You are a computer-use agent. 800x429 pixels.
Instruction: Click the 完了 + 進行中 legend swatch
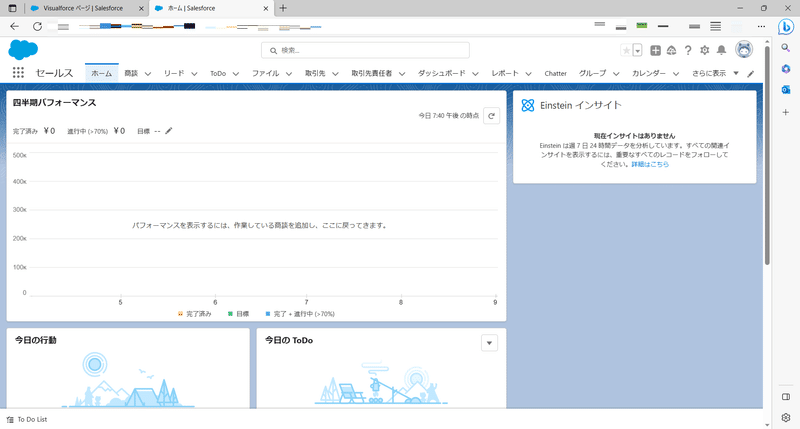click(268, 314)
